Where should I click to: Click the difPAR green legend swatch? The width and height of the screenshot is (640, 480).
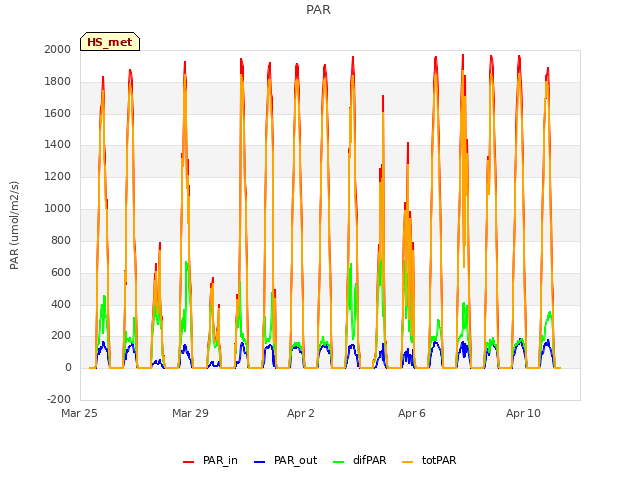click(338, 462)
